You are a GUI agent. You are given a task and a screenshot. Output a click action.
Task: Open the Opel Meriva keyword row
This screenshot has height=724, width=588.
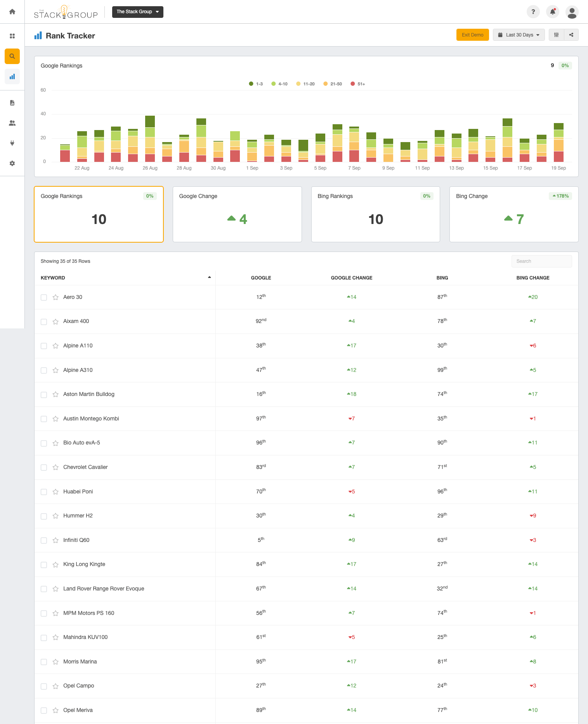click(306, 710)
